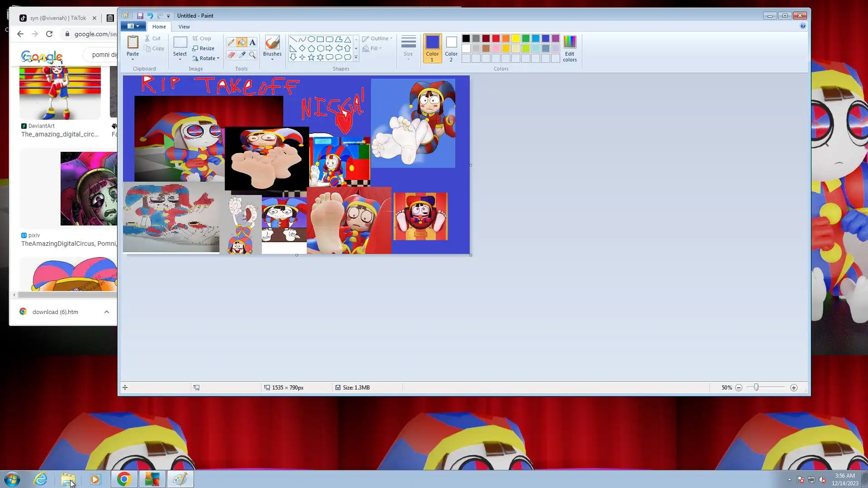
Task: Select the Text tool
Action: 252,42
